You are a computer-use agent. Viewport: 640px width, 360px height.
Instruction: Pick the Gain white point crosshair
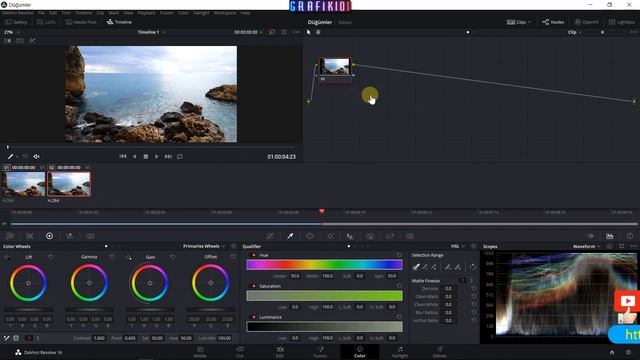129,257
